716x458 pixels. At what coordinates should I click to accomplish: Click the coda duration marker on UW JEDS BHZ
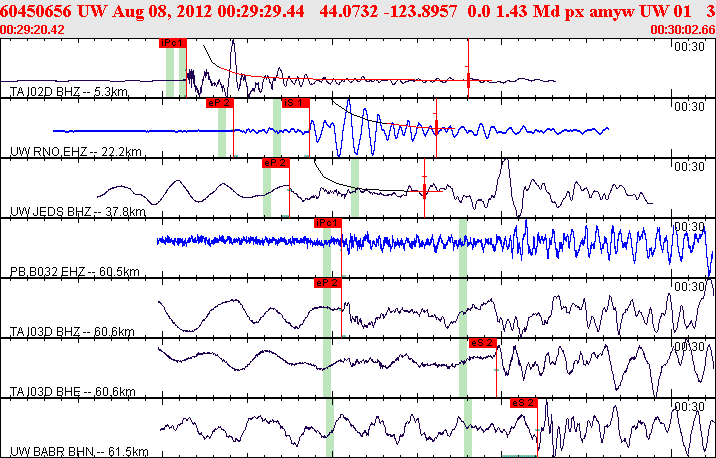424,191
